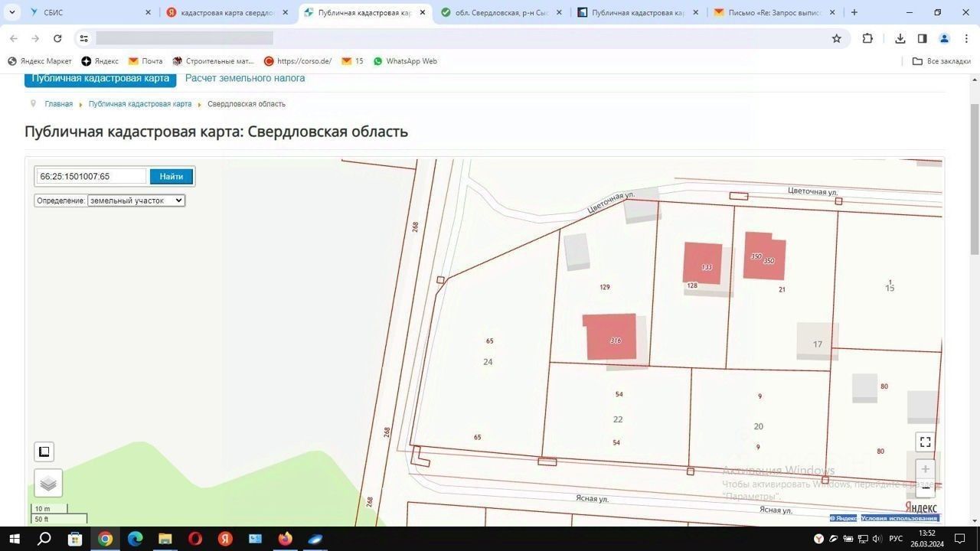This screenshot has height=551, width=980.
Task: Click the red building numbered 133
Action: 703,263
